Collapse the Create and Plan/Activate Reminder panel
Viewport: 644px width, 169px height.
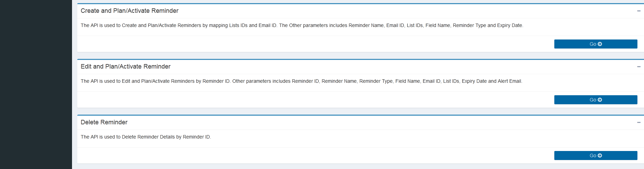(x=638, y=11)
